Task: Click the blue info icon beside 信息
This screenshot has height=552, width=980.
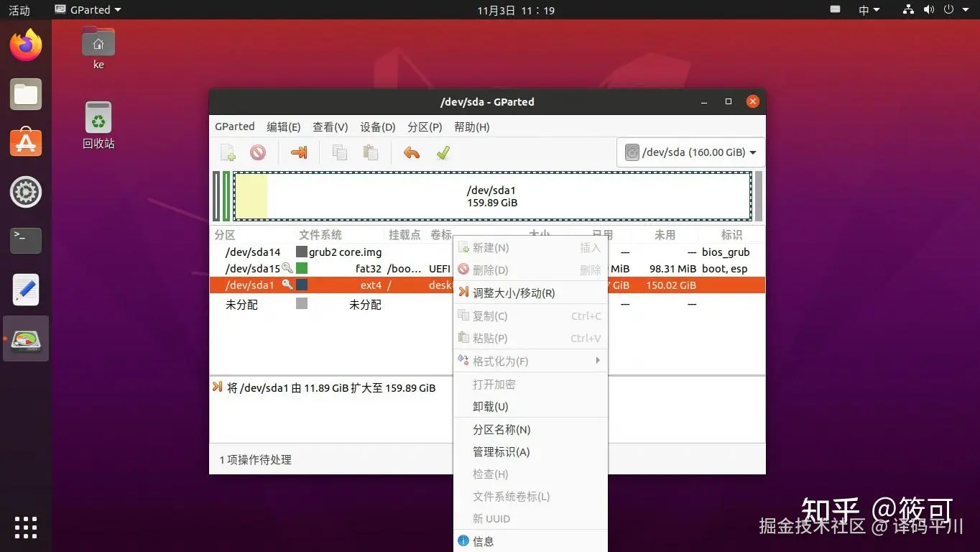Action: tap(463, 540)
